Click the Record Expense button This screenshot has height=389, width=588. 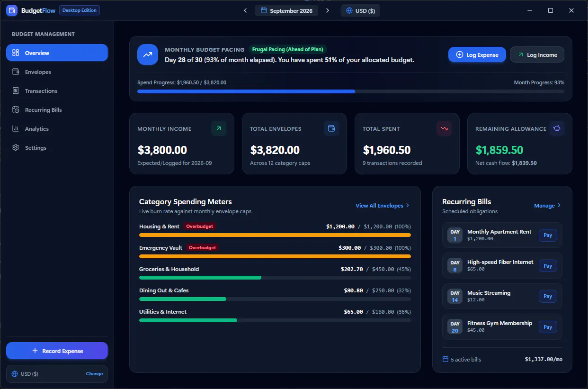[x=57, y=351]
